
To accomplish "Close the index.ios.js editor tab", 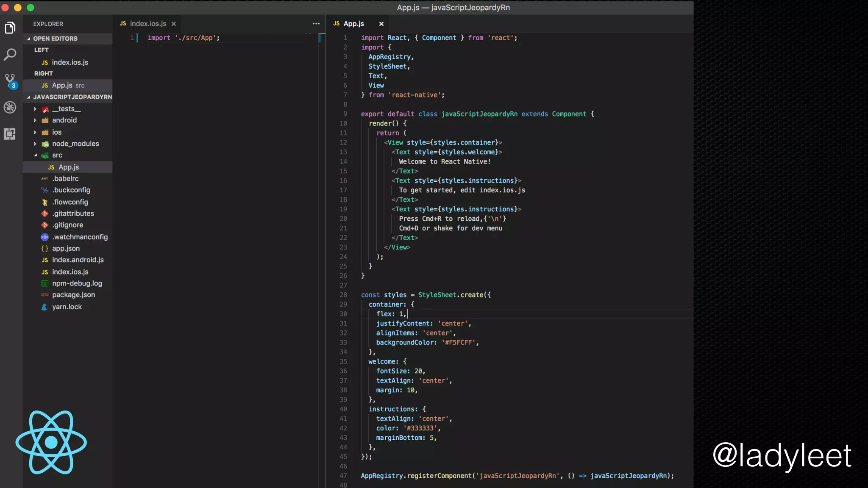I will point(174,24).
